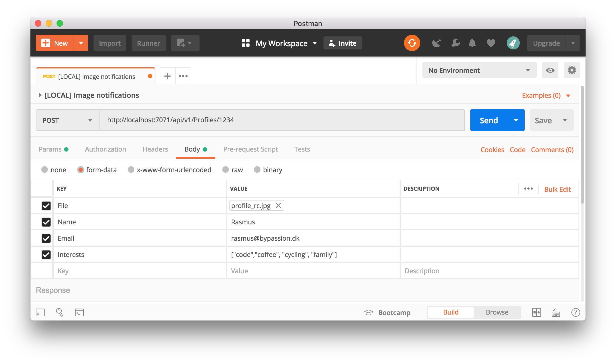The height and width of the screenshot is (364, 616).
Task: Open the notifications bell icon
Action: tap(472, 43)
